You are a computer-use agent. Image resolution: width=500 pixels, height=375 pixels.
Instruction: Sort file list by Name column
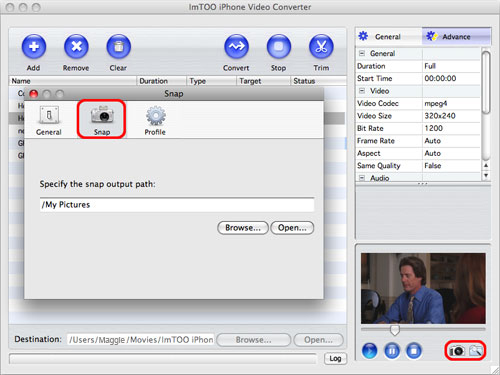click(73, 81)
